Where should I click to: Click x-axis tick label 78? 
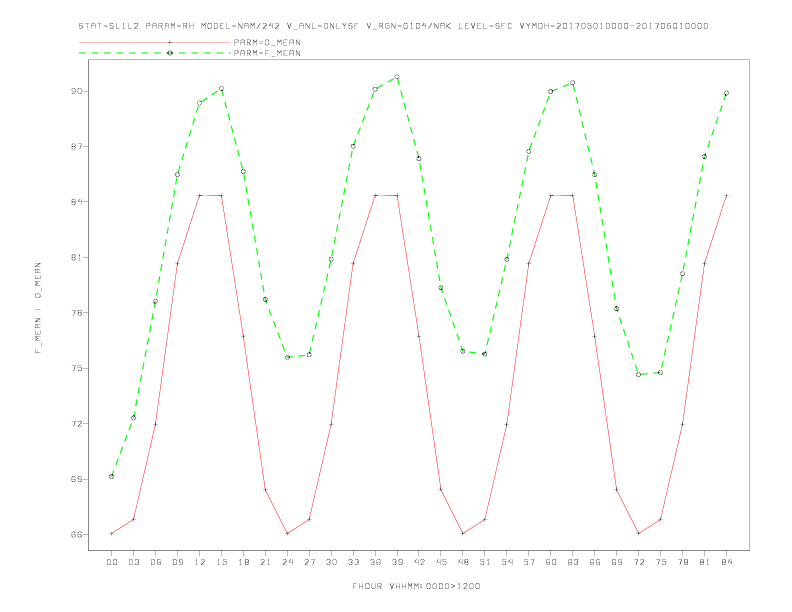pos(682,562)
